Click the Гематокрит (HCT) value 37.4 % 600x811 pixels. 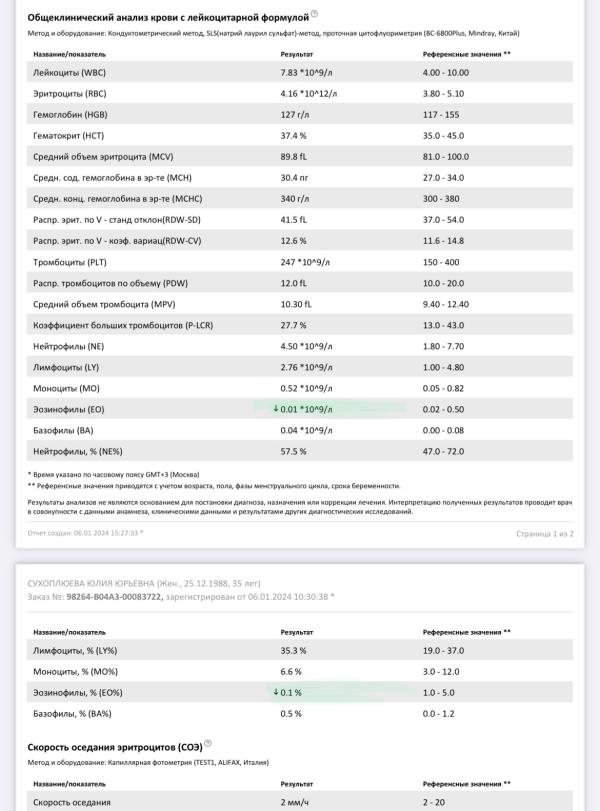(294, 136)
